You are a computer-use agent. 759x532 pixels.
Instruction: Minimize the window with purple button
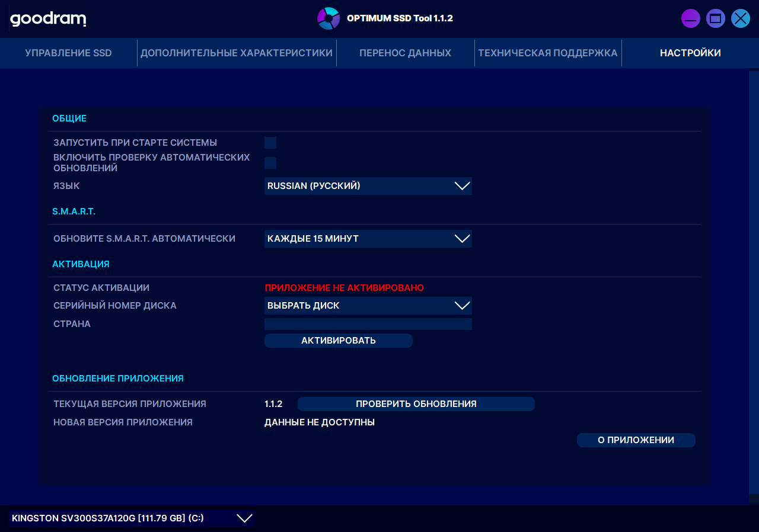pos(691,18)
